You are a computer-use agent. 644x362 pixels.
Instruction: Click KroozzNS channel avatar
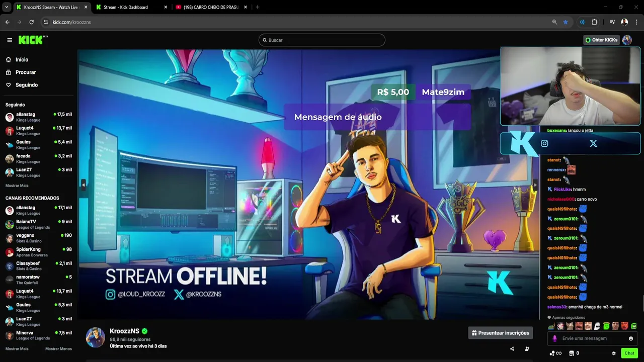click(x=95, y=337)
